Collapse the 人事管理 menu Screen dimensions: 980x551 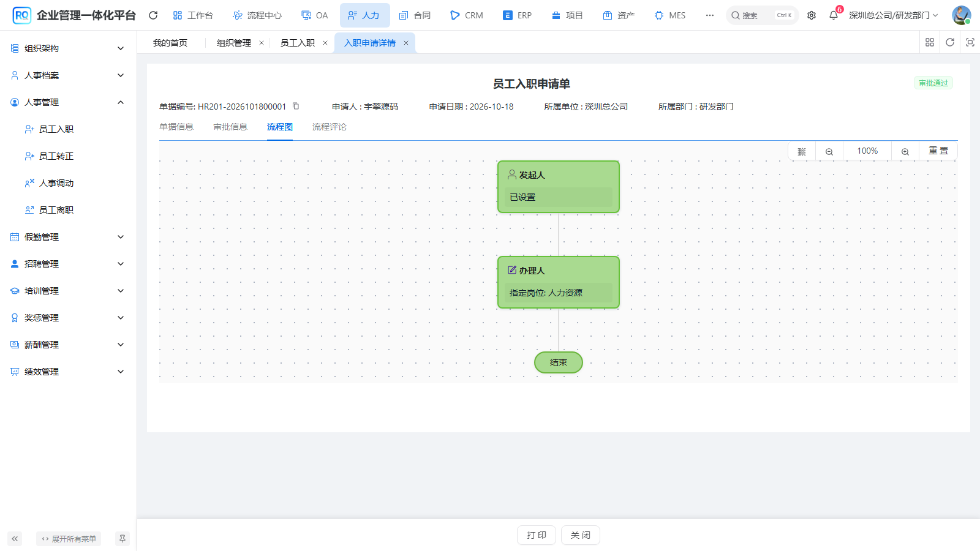click(68, 102)
